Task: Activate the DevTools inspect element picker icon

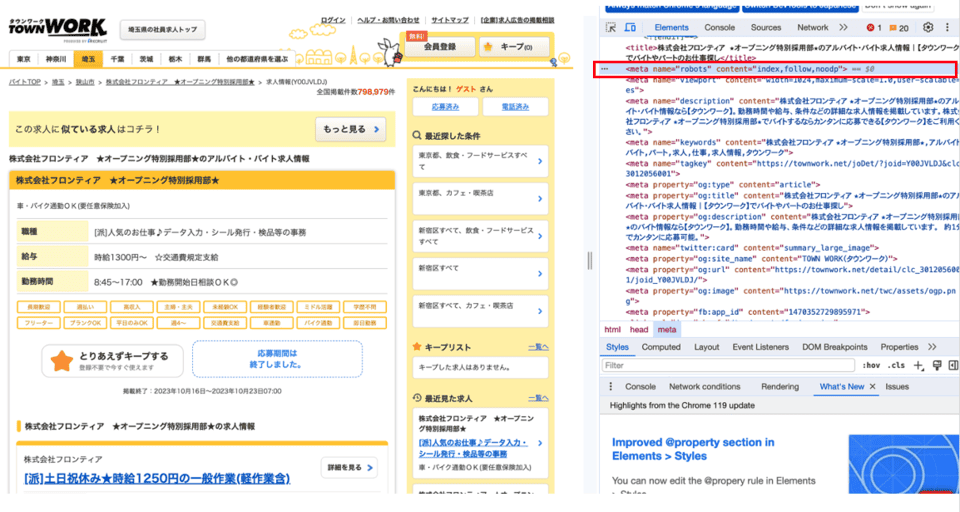Action: point(610,28)
